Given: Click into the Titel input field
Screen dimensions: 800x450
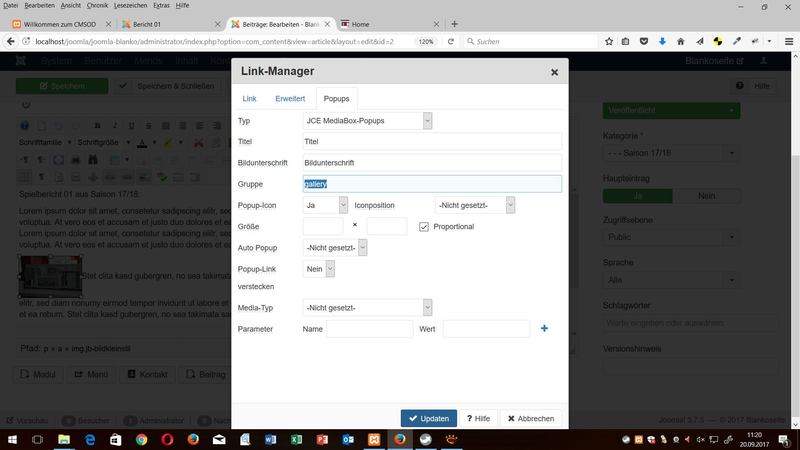Looking at the screenshot, I should (x=432, y=141).
